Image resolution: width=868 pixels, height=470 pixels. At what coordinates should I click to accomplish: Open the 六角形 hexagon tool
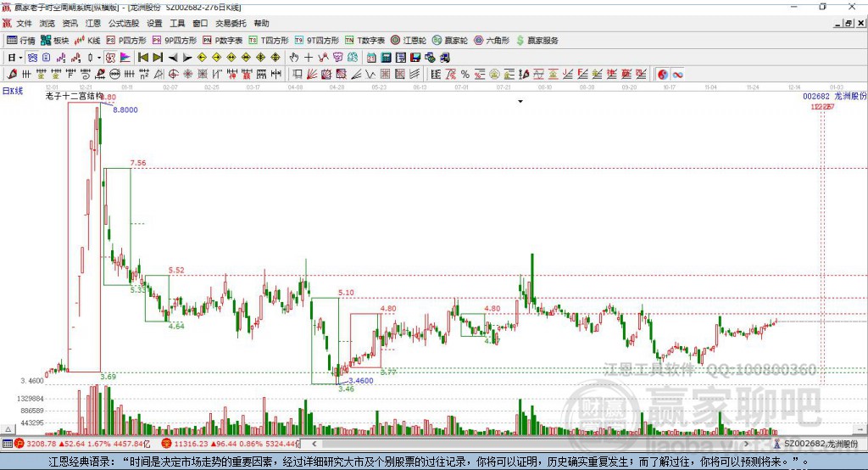[492, 41]
